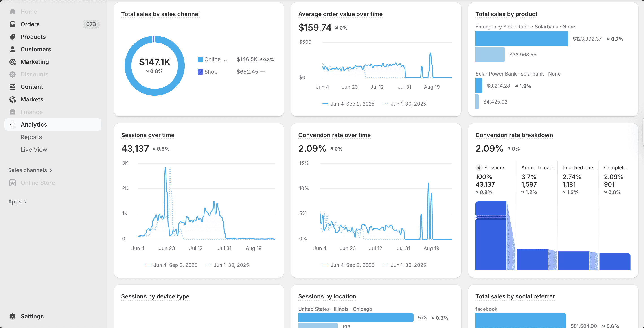
Task: Click the Content image icon
Action: (13, 87)
